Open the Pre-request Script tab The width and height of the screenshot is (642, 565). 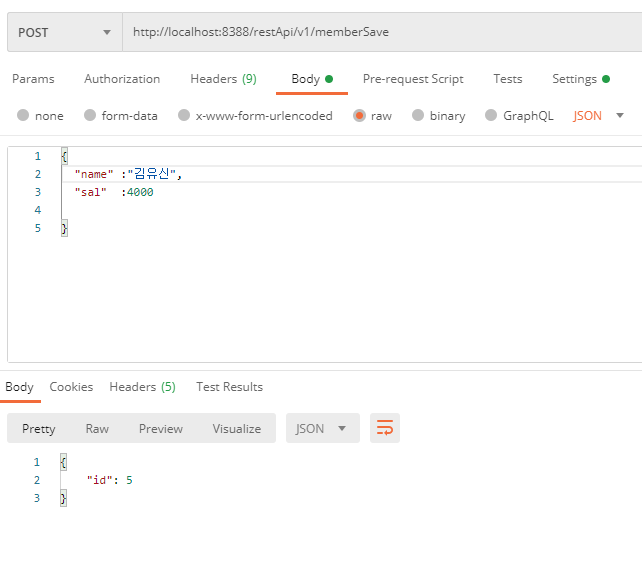pos(413,79)
